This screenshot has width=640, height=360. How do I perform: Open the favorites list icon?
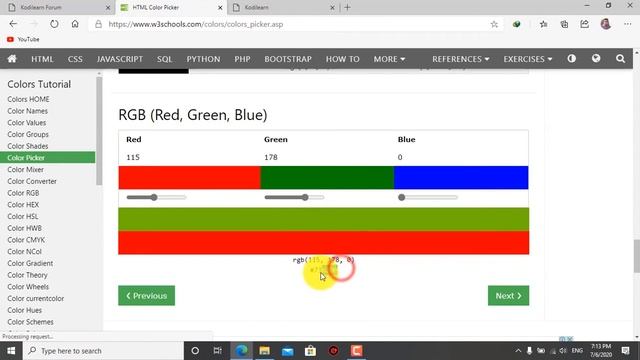point(544,24)
